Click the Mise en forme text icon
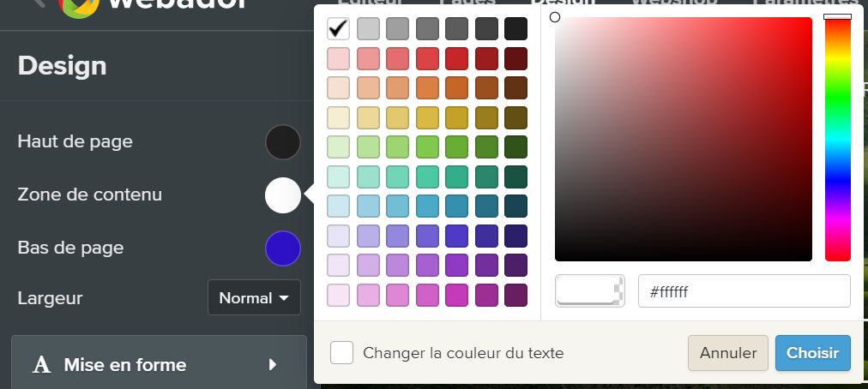The height and width of the screenshot is (389, 868). 41,365
